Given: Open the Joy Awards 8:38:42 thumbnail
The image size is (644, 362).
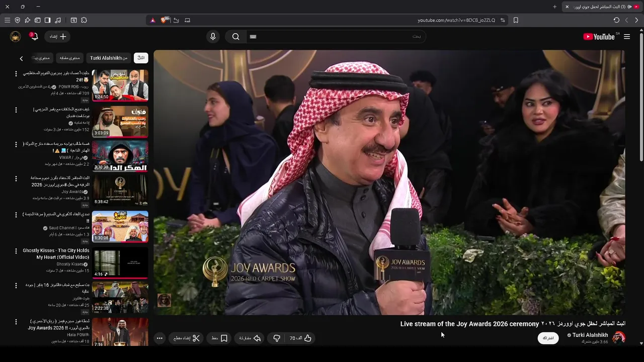Looking at the screenshot, I should tap(120, 190).
